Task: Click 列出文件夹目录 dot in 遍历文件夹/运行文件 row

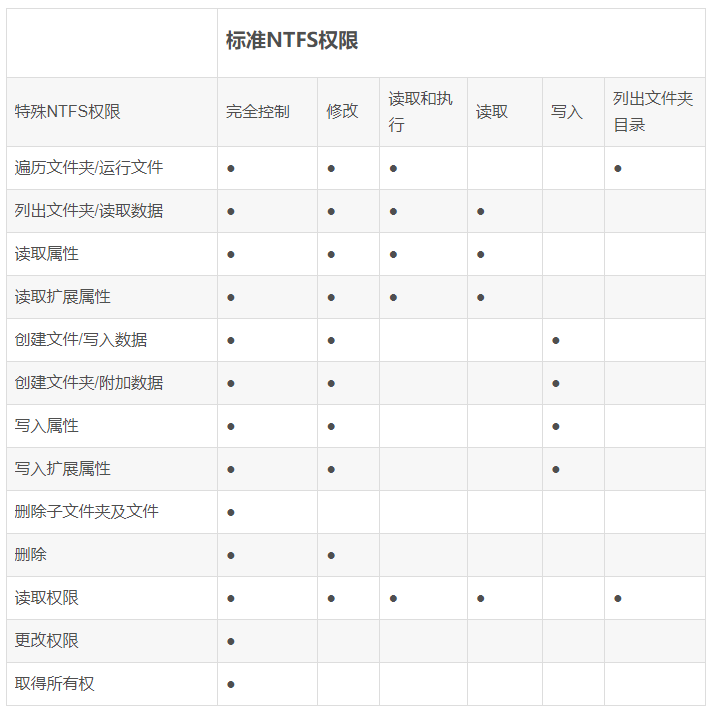Action: 618,169
